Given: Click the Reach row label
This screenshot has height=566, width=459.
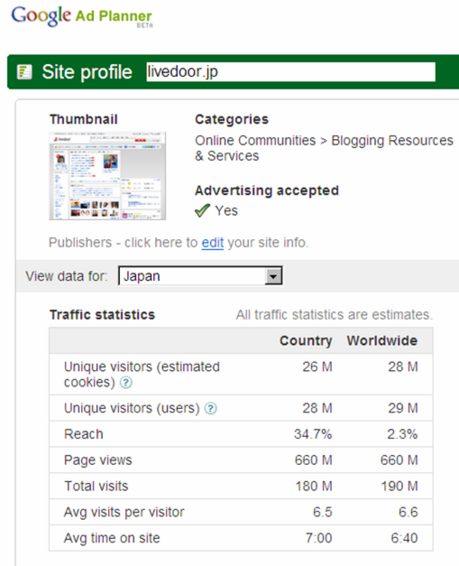Looking at the screenshot, I should tap(84, 434).
